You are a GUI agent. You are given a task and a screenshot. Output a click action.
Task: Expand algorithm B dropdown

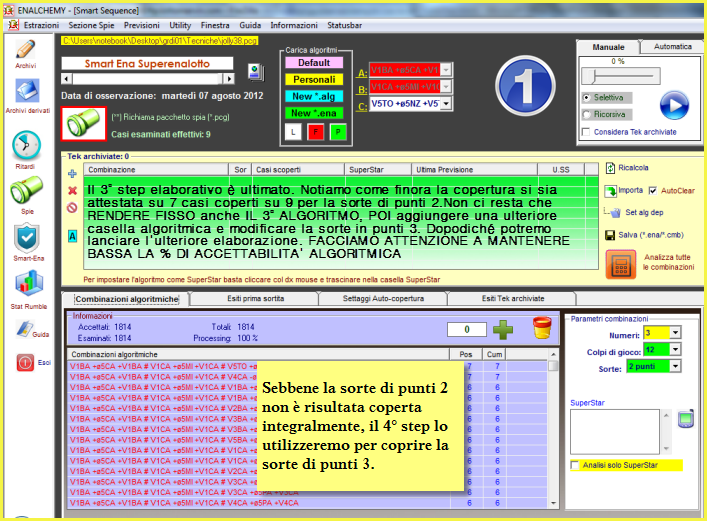click(446, 87)
